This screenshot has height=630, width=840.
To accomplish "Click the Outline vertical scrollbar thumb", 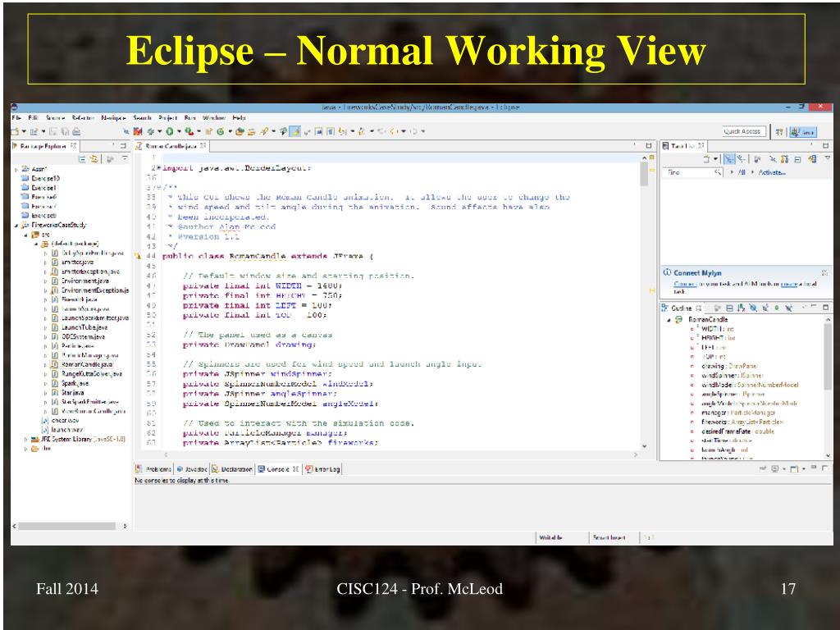I will (x=828, y=356).
